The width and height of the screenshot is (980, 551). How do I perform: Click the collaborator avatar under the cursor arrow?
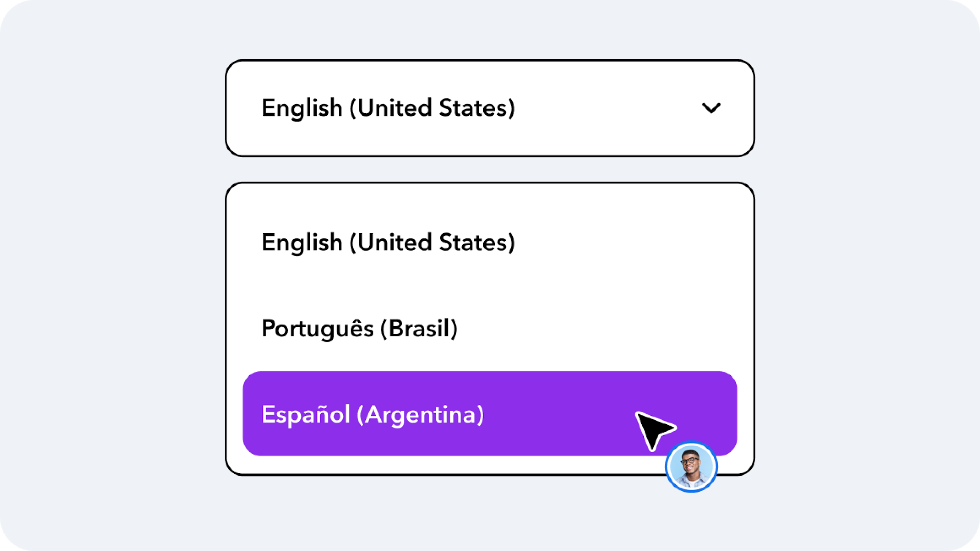tap(691, 467)
